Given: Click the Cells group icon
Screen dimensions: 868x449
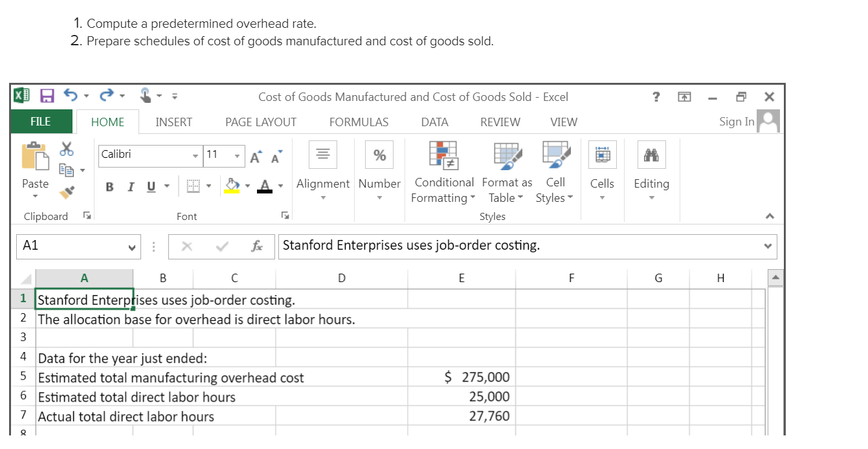Looking at the screenshot, I should [x=602, y=154].
